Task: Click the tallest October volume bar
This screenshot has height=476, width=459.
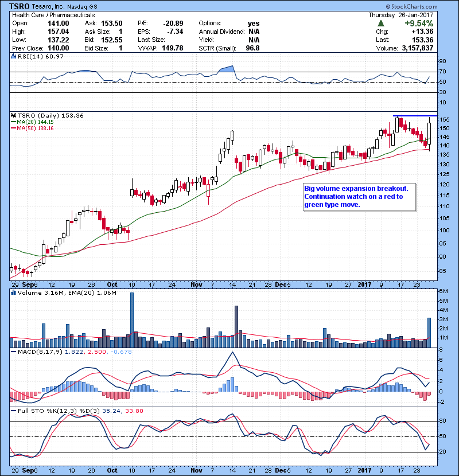Action: pos(132,320)
